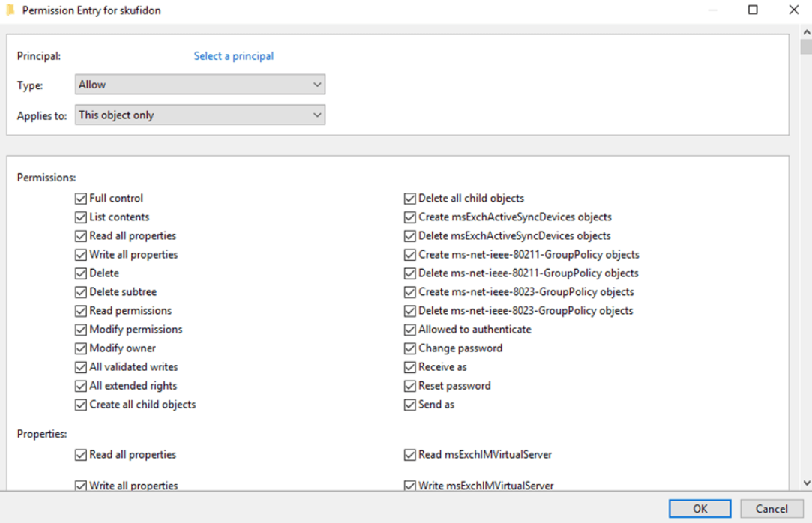The image size is (812, 523).
Task: Toggle the All validated writes checkbox
Action: click(81, 366)
